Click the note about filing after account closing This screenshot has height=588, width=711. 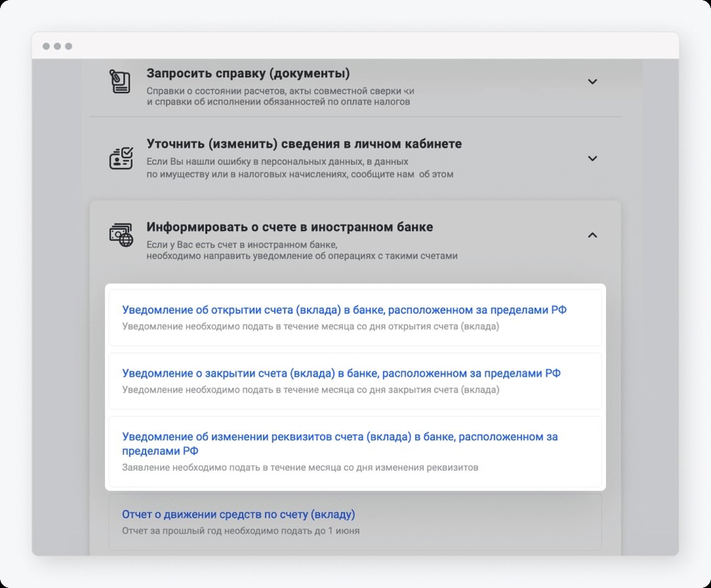click(x=310, y=390)
